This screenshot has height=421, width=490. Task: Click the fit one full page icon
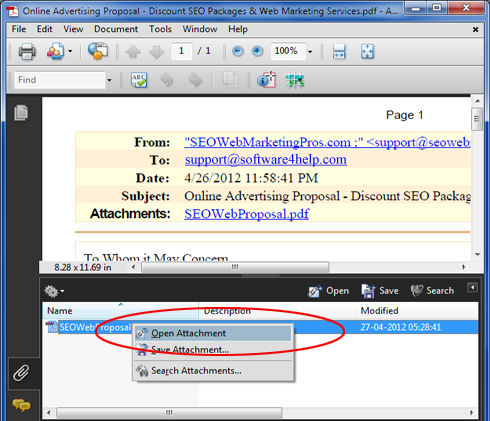tap(367, 52)
